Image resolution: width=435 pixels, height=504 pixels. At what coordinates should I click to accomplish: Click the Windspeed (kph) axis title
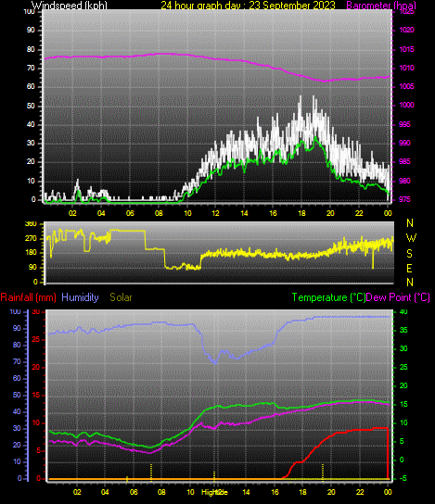point(70,6)
